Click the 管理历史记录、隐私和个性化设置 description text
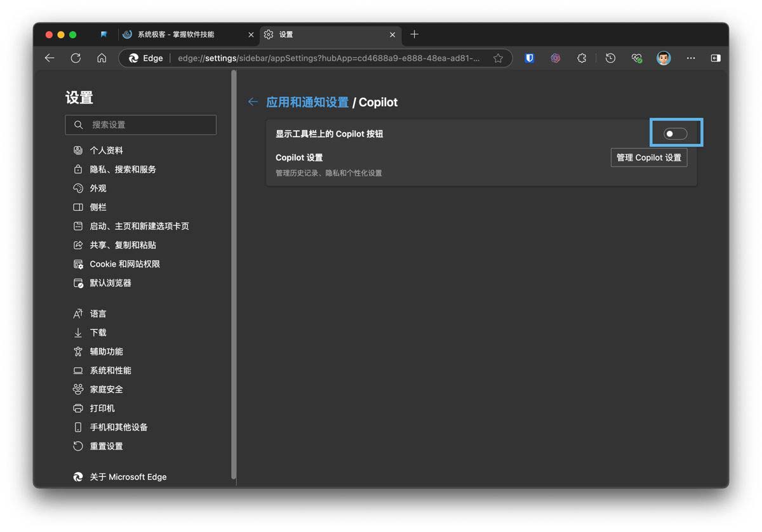 click(x=329, y=173)
